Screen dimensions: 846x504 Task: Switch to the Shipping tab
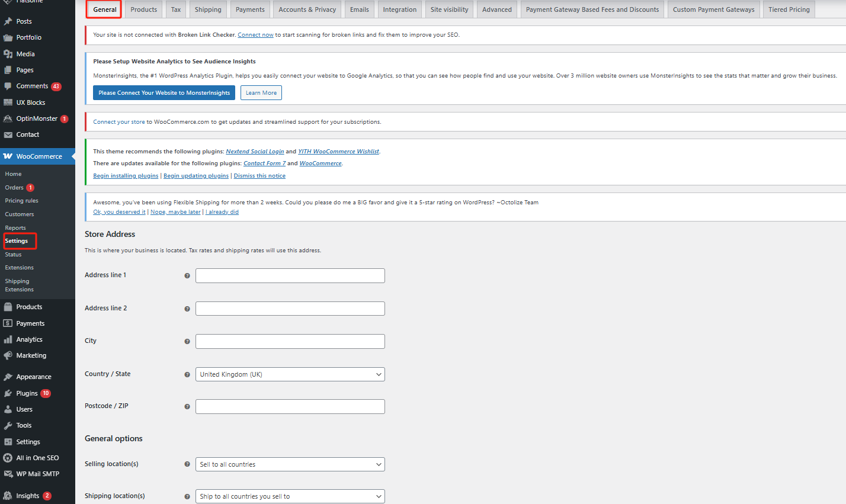(x=207, y=9)
